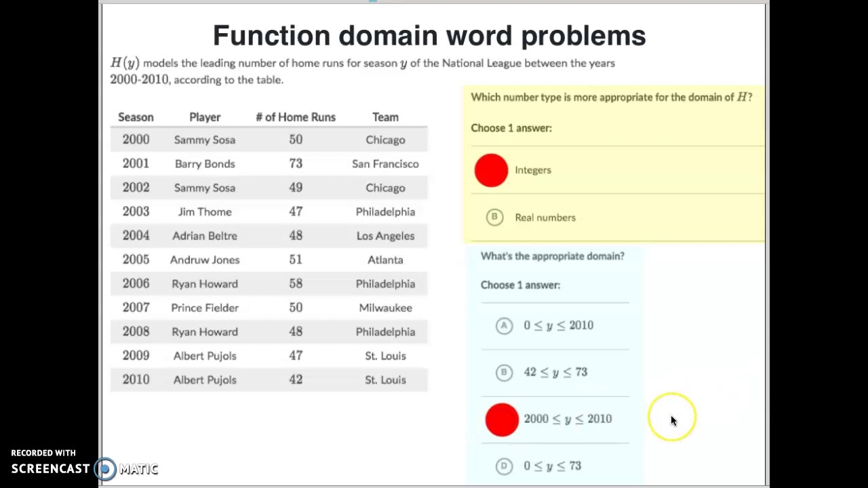Click the highlighted mouse cursor circle
This screenshot has height=488, width=868.
coord(672,418)
